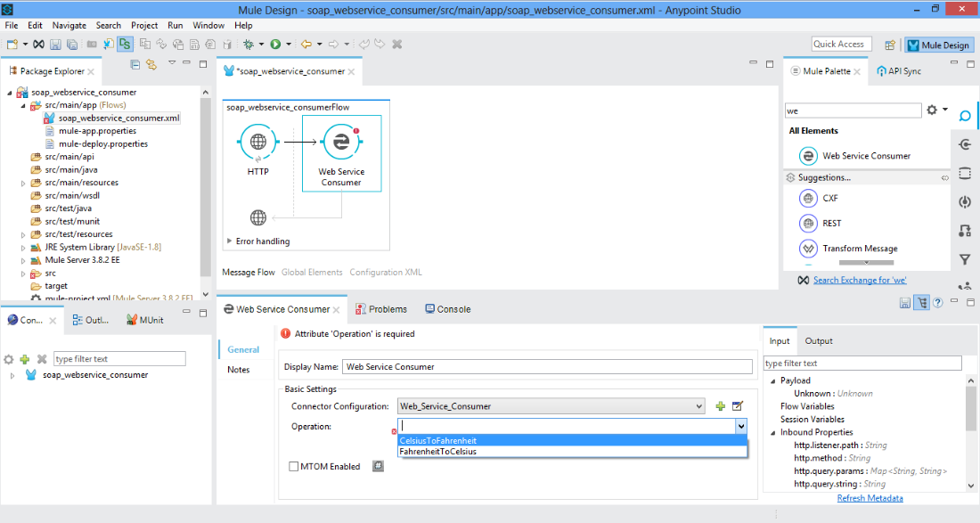
Task: Open Run button dropdown arrow
Action: tap(288, 45)
